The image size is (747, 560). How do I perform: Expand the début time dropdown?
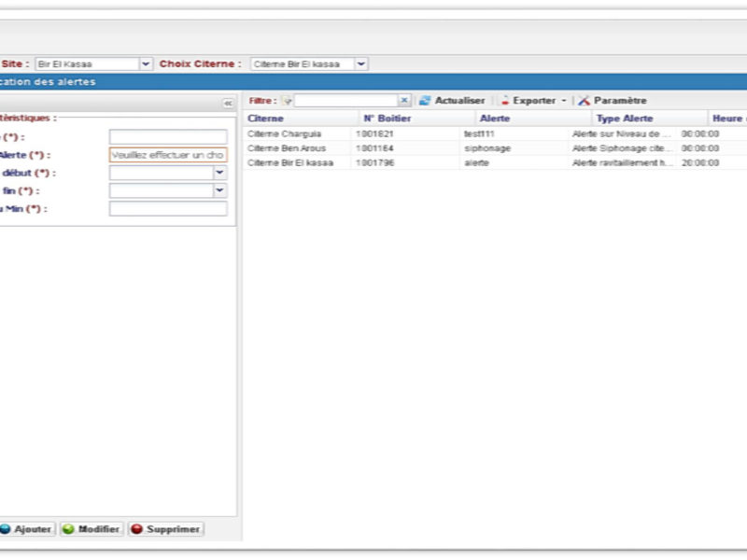point(220,173)
